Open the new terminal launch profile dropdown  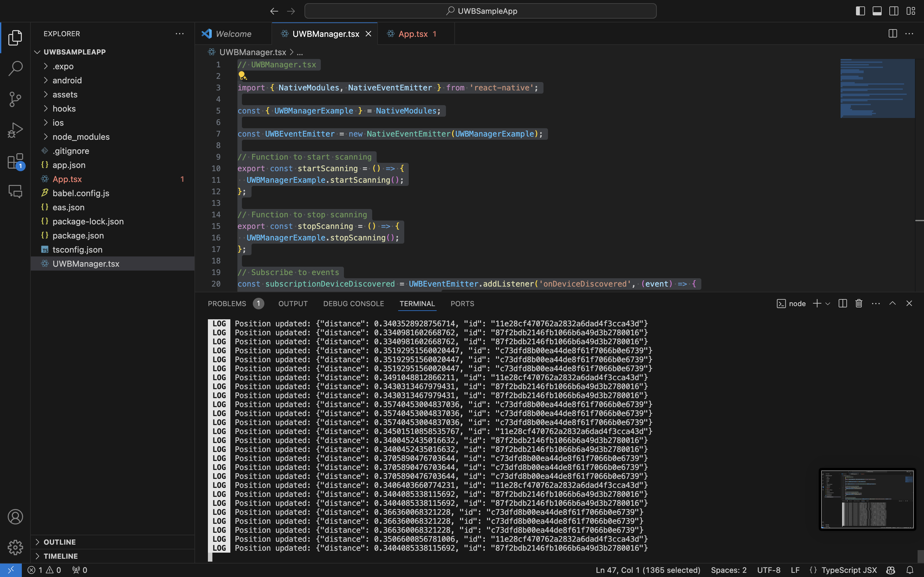828,304
